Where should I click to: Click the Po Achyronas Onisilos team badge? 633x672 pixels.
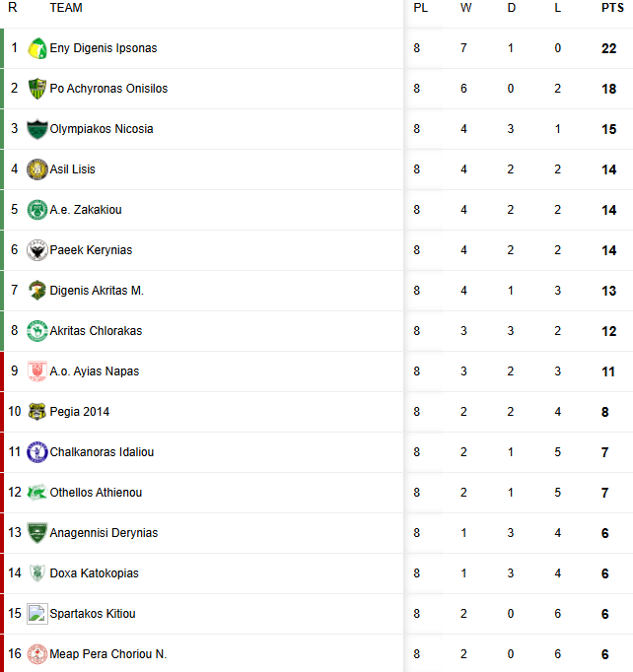37,89
